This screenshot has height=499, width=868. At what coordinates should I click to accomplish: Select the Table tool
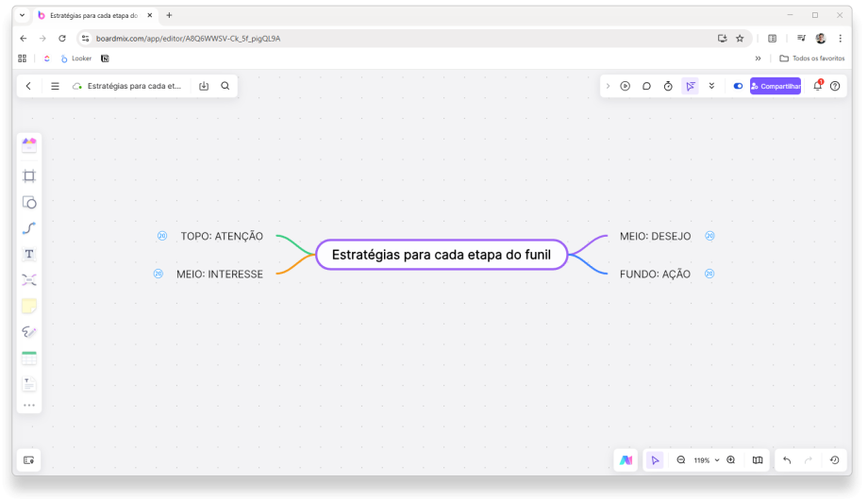[29, 358]
